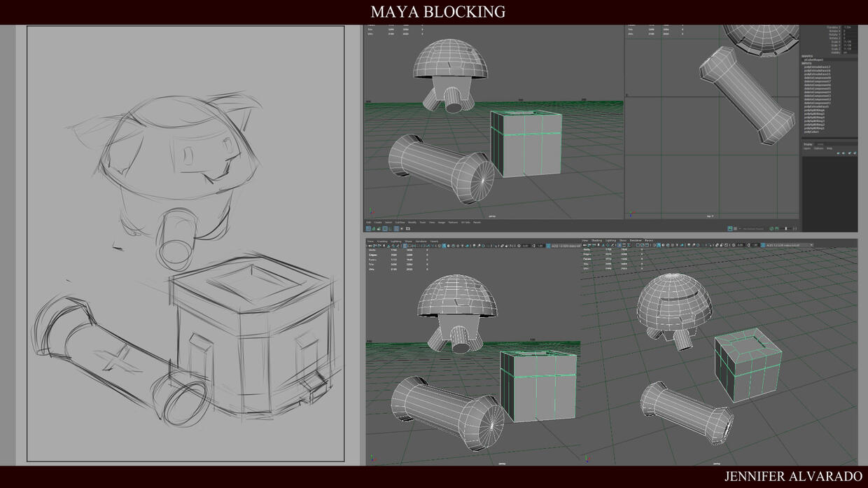Click the axis gizmo in the bottom-left viewport corner
868x488 pixels.
coord(372,458)
